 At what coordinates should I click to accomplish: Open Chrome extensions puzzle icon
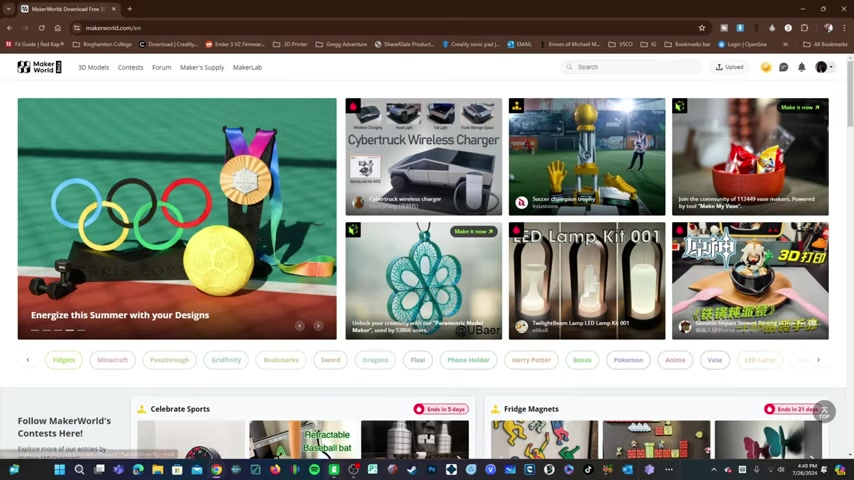[804, 28]
